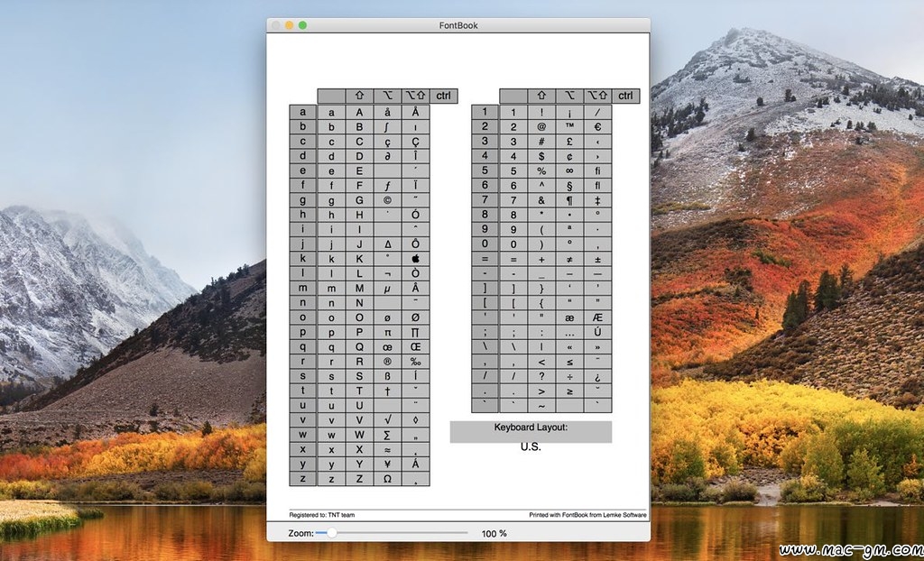Select the lowercase œ ligature cell
Image resolution: width=924 pixels, height=561 pixels.
tap(388, 347)
